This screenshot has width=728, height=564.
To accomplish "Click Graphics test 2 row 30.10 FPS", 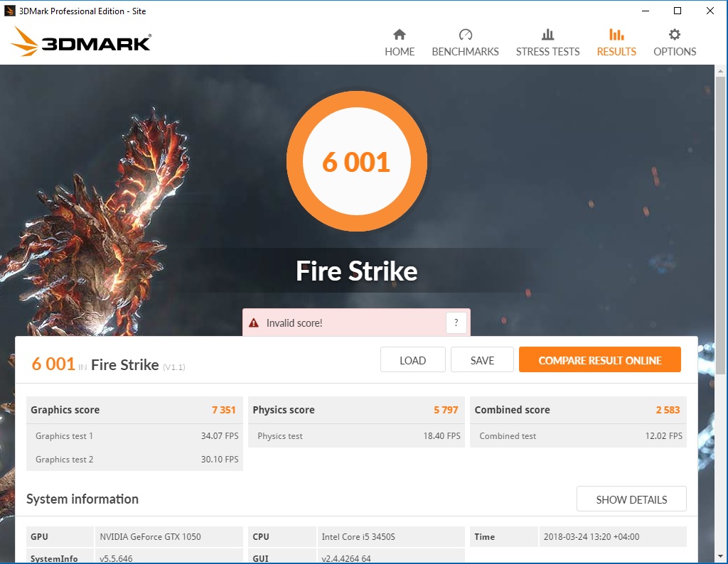I will click(x=134, y=459).
